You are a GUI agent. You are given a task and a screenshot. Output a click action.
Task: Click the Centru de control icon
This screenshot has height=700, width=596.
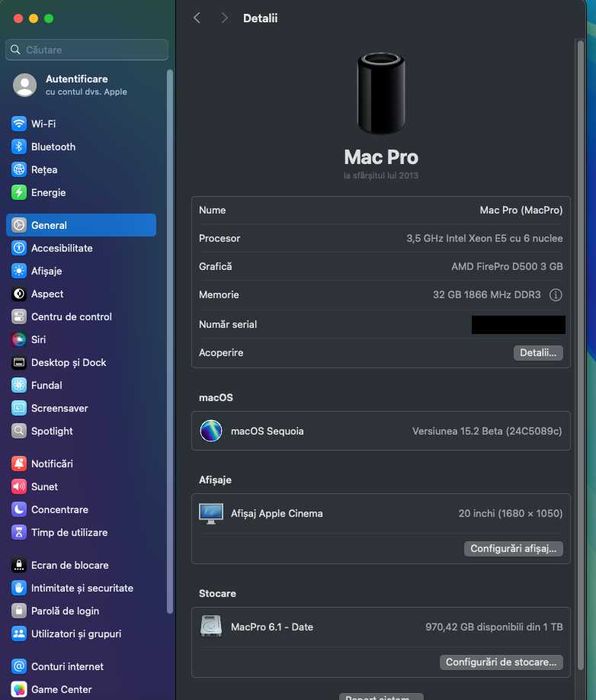point(19,317)
